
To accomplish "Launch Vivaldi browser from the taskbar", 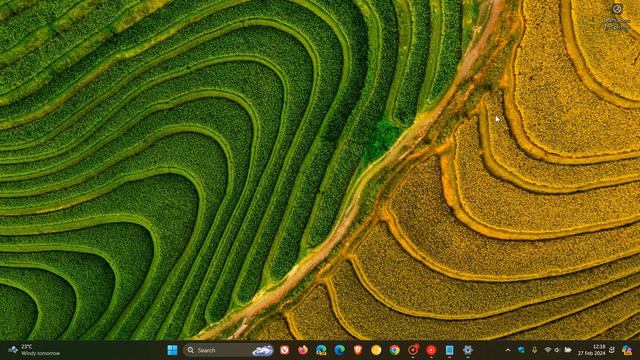I will (x=284, y=350).
